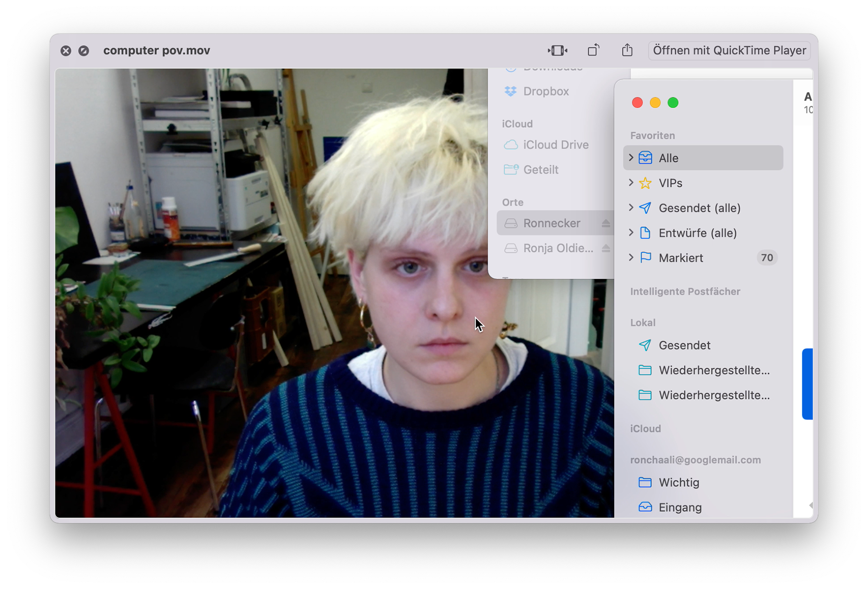Click the Favoriten section header

653,135
